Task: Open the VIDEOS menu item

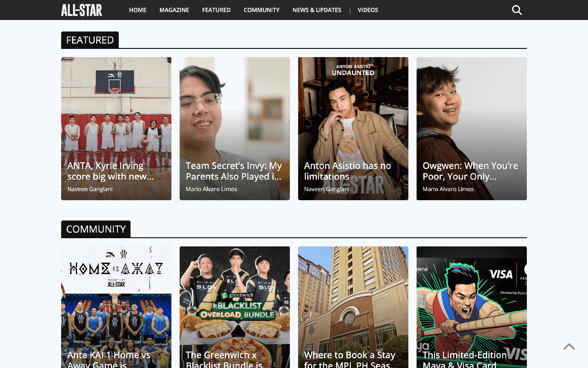Action: 367,10
